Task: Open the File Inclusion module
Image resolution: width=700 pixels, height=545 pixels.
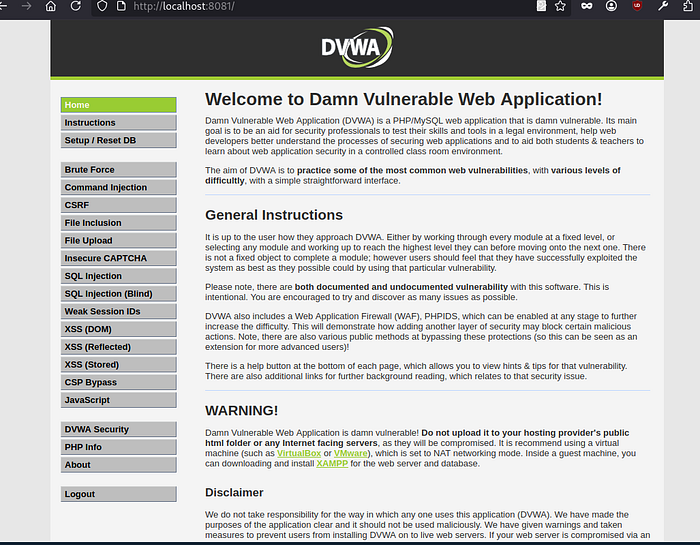Action: tap(119, 223)
